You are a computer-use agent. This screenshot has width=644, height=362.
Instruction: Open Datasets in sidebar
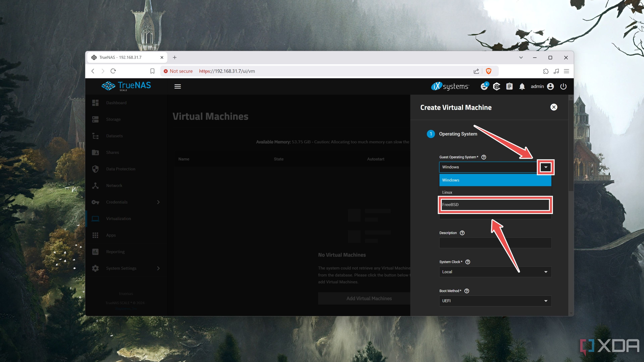click(x=126, y=136)
